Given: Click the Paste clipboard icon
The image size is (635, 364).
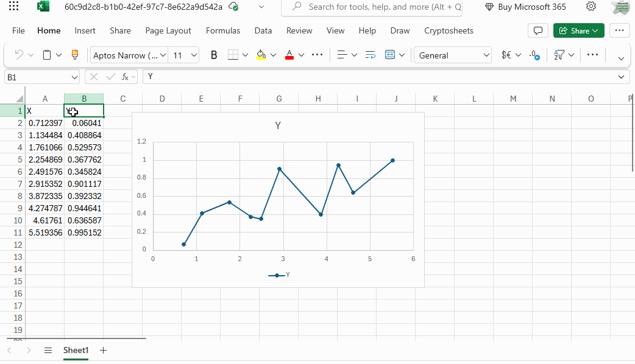Looking at the screenshot, I should (x=47, y=55).
